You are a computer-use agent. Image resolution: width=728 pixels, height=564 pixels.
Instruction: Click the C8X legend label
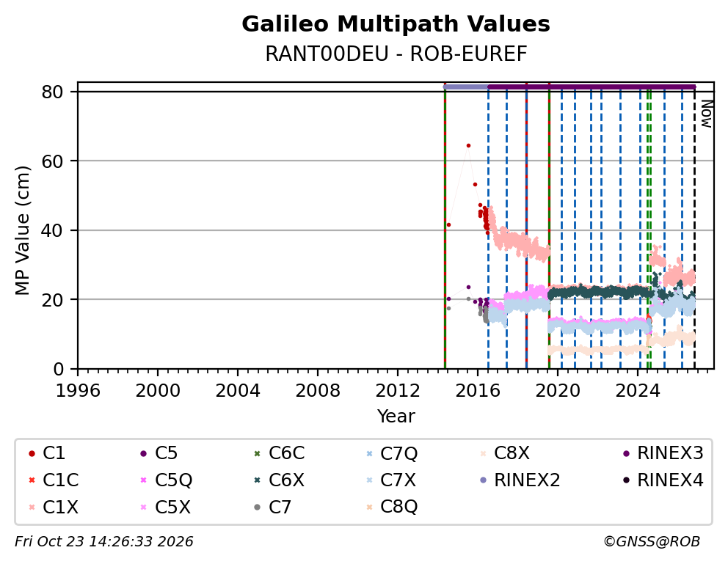[512, 453]
